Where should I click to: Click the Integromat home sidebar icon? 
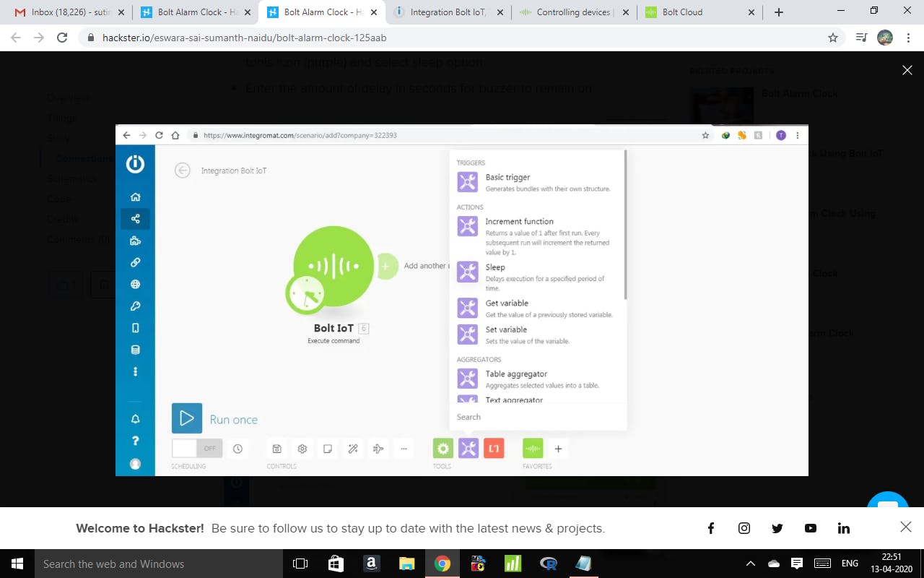[x=135, y=197]
